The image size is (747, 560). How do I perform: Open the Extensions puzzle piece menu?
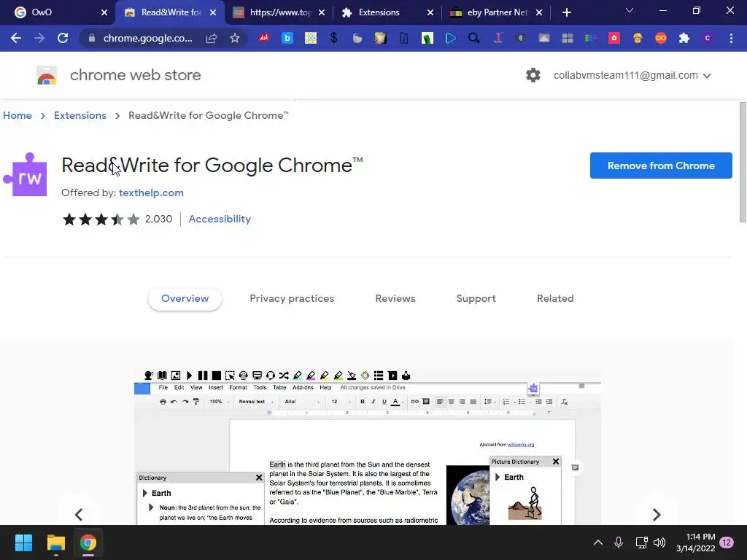[684, 38]
